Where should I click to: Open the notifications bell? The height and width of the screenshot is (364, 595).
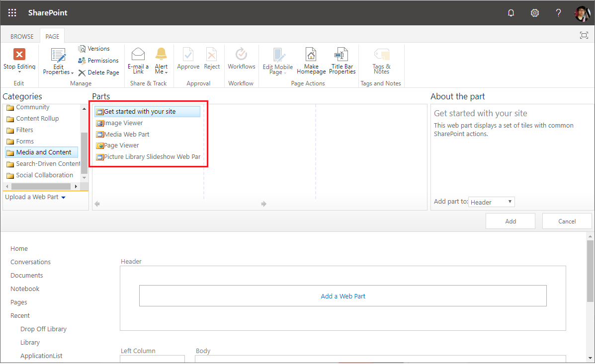click(x=511, y=13)
